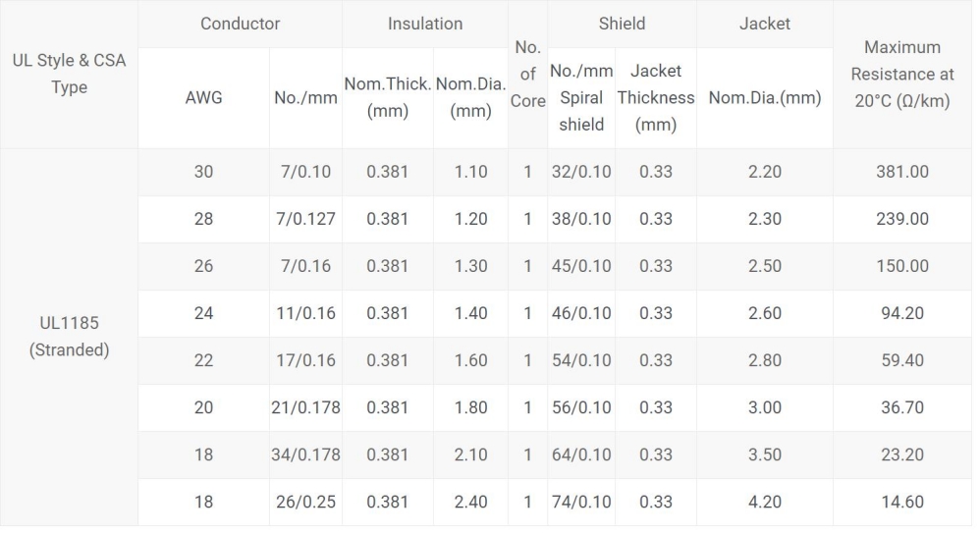Select the Maximum Resistance header cell
980x534 pixels.
pos(901,75)
